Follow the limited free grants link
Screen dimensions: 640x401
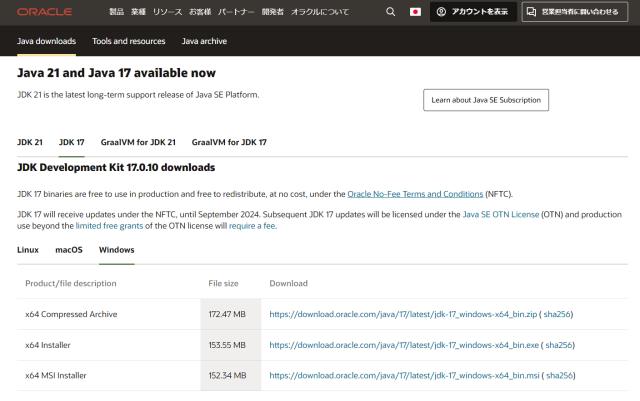[x=109, y=226]
